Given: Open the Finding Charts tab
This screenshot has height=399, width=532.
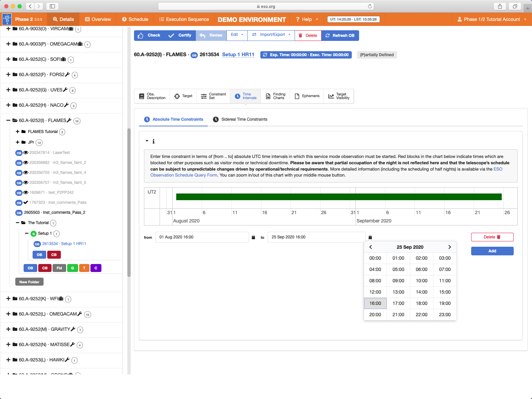Looking at the screenshot, I should pyautogui.click(x=275, y=96).
